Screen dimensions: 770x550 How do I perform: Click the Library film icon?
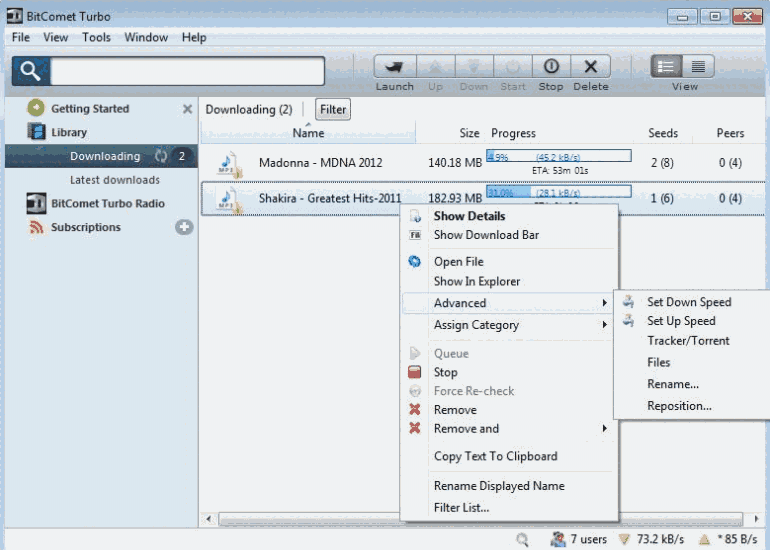(x=36, y=132)
